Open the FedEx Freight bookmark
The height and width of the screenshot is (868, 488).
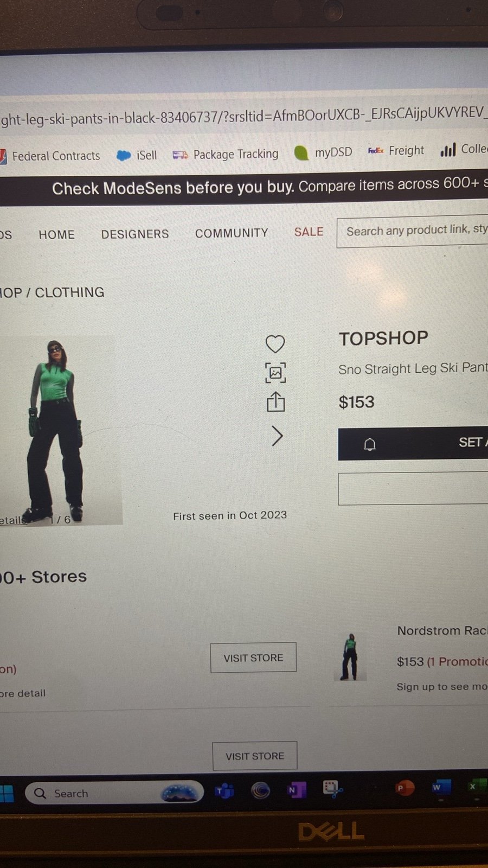396,150
